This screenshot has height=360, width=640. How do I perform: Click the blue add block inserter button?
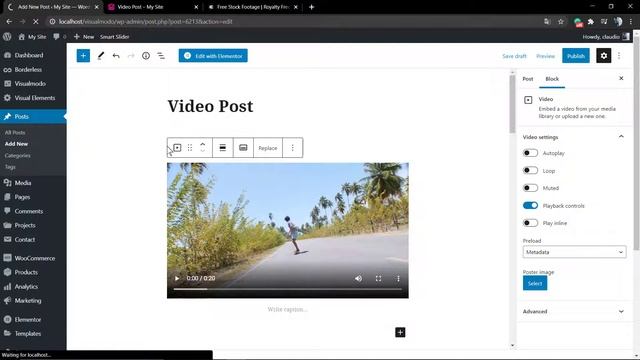click(x=83, y=56)
